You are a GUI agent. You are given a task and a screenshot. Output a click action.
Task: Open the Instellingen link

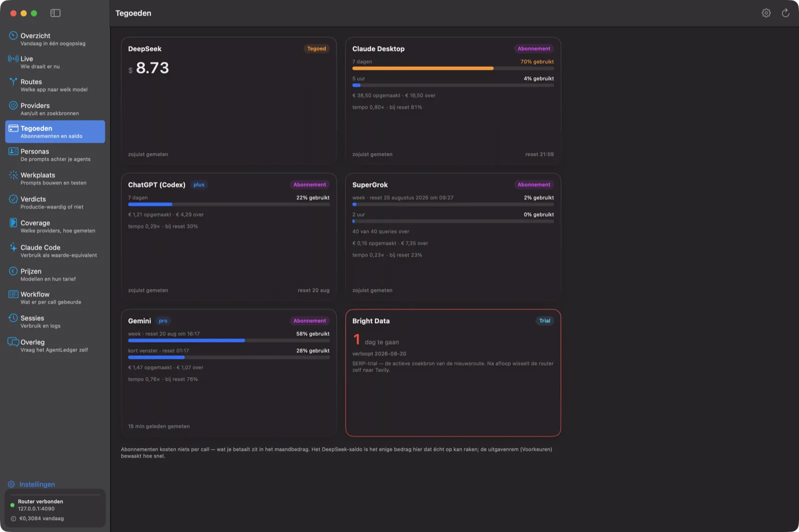37,484
